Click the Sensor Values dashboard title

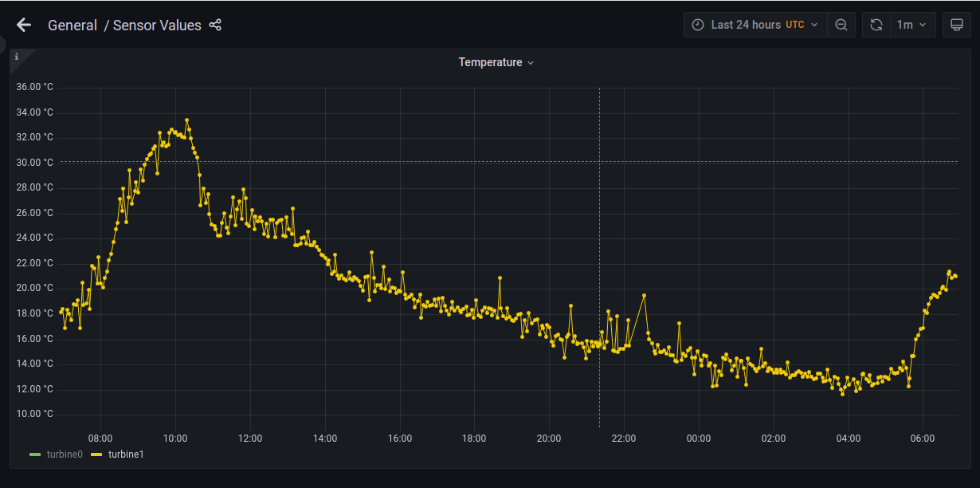157,25
